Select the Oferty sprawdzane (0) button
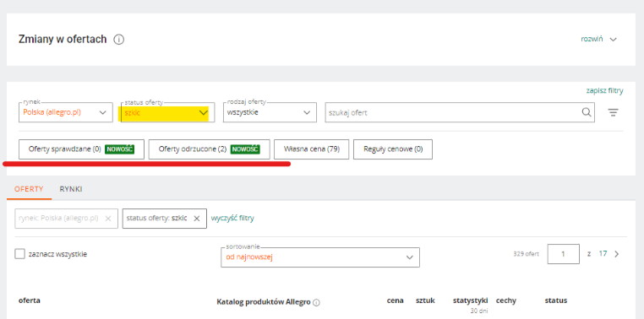 tap(81, 149)
